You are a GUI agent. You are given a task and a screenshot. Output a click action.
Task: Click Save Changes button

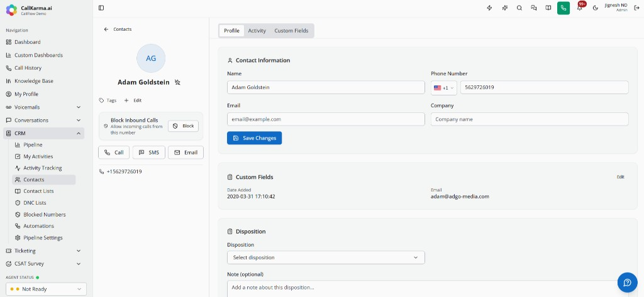point(254,138)
